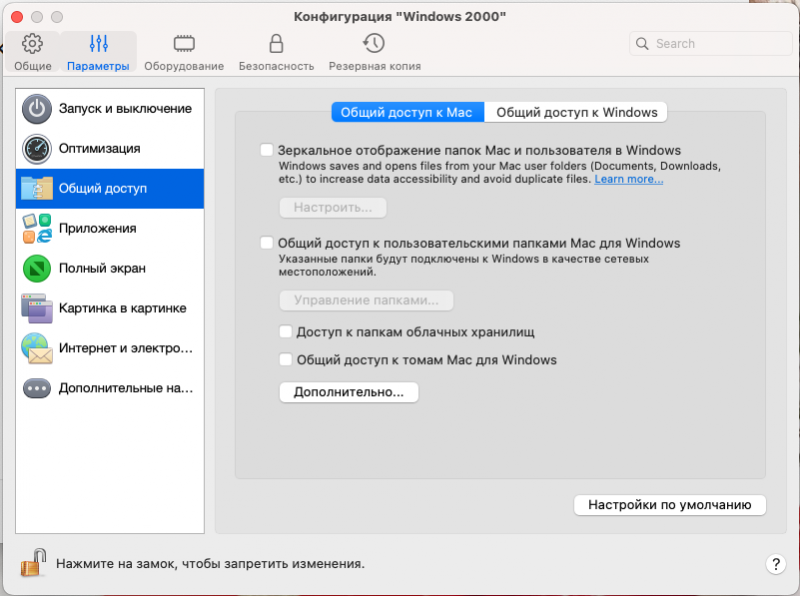Image resolution: width=800 pixels, height=596 pixels.
Task: Select the Оборудование chip icon
Action: click(183, 44)
